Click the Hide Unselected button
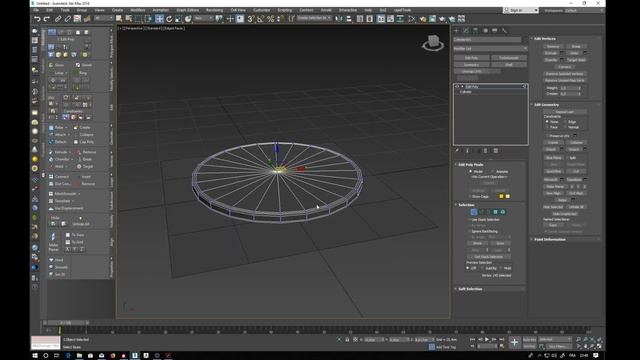 click(565, 213)
